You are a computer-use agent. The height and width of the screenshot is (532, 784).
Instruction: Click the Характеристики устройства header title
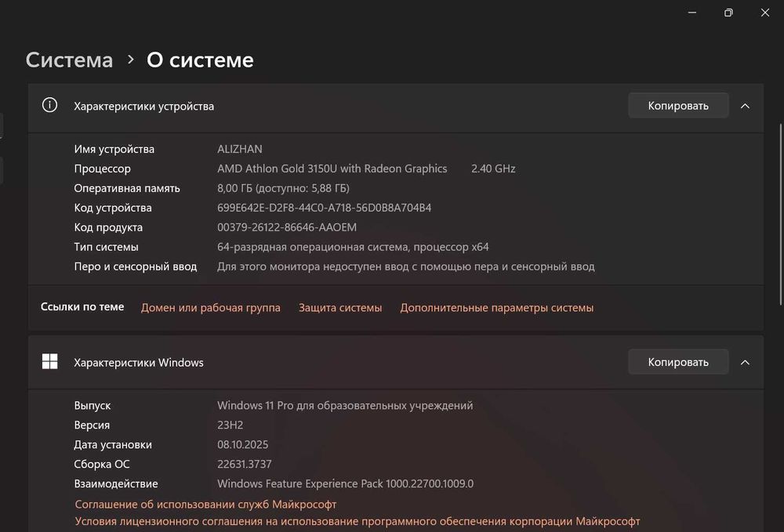pos(143,106)
